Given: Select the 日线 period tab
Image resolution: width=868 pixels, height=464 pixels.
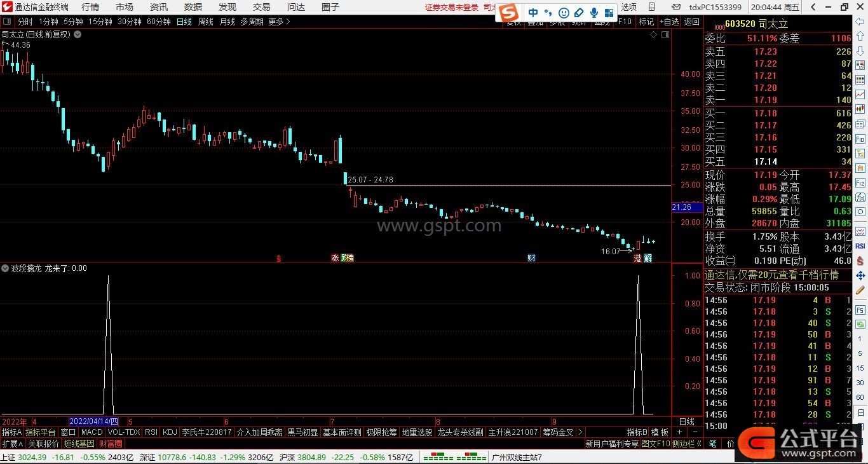Looking at the screenshot, I should point(184,22).
